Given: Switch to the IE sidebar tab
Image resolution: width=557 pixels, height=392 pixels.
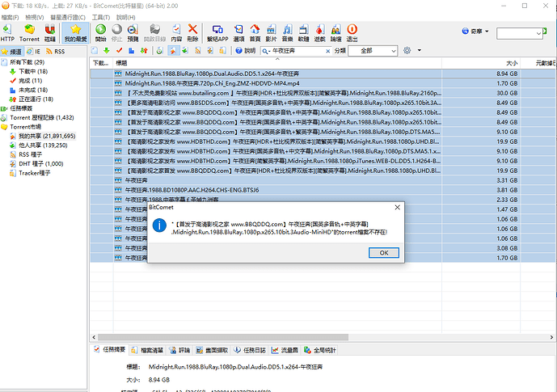Looking at the screenshot, I should 33,52.
